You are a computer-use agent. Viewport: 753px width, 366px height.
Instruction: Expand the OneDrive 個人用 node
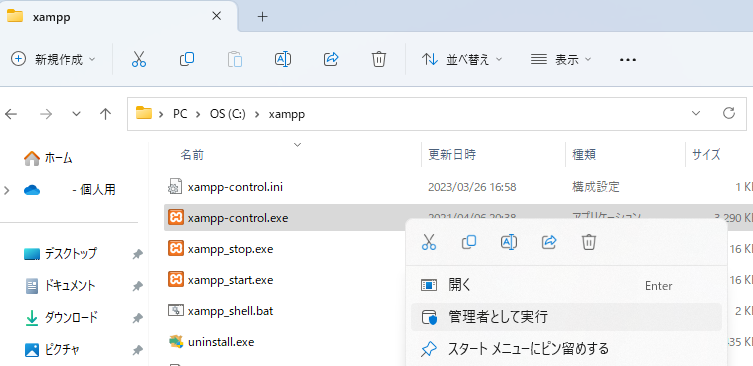(6, 190)
